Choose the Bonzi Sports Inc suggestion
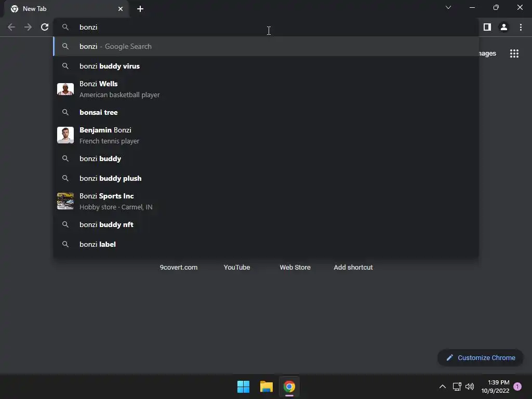The width and height of the screenshot is (532, 399). pos(266,201)
